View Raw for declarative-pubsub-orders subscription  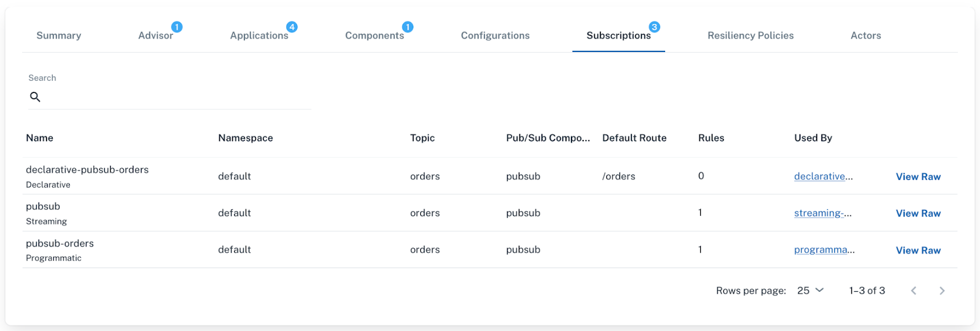click(x=918, y=177)
